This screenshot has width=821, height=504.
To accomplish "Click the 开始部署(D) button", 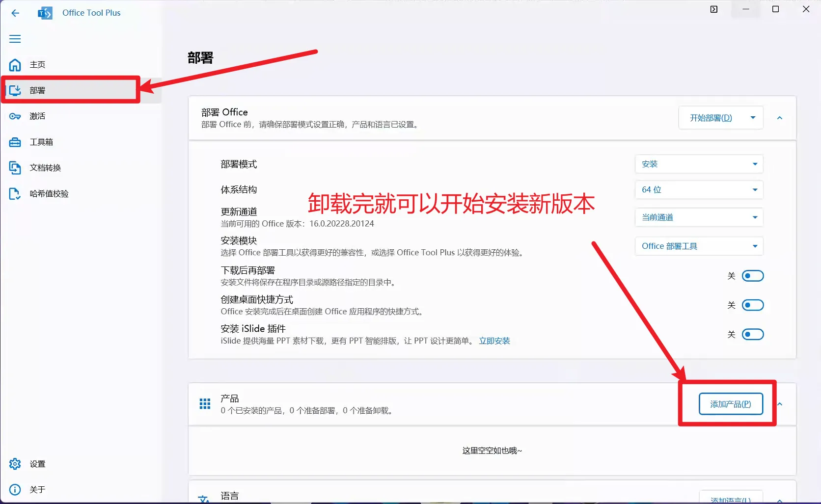I will coord(711,118).
